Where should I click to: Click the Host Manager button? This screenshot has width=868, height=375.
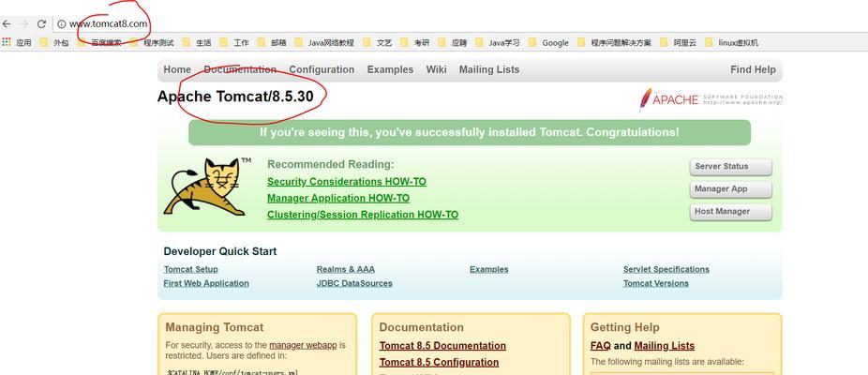click(x=731, y=212)
